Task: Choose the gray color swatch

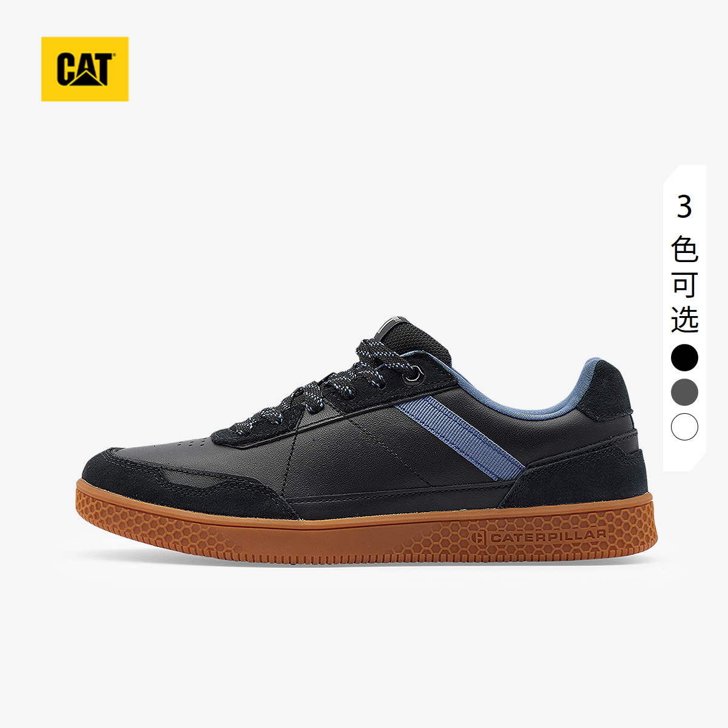Action: click(684, 392)
